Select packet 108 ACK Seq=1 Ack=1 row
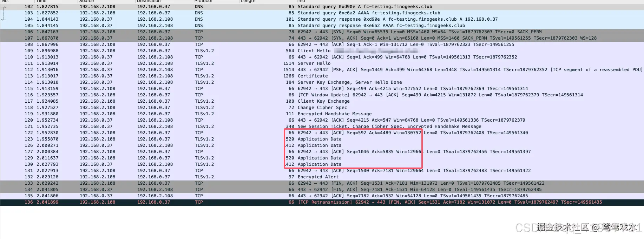Screen dimensions: 644x239 click(322, 45)
